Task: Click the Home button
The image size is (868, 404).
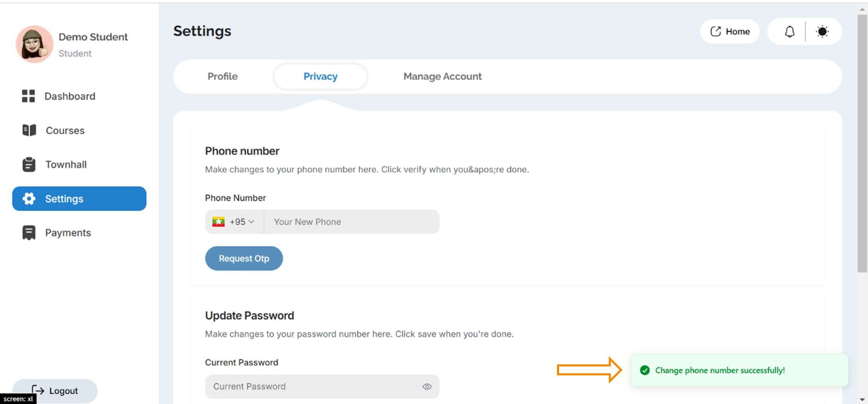Action: pos(730,32)
